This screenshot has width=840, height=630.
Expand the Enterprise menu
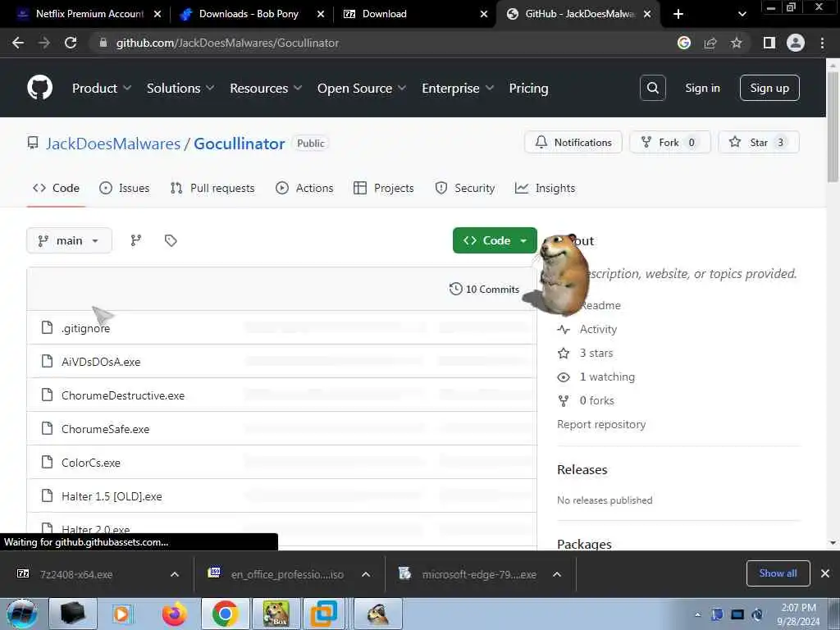[x=458, y=89]
